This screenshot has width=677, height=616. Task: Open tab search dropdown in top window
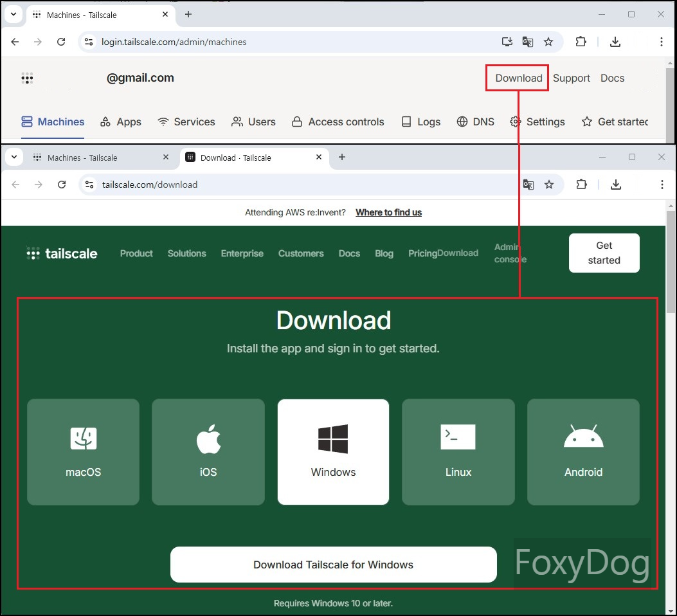point(14,14)
